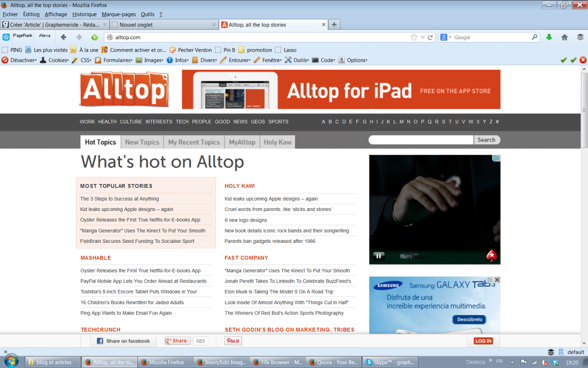Click the stacked layers icon beside Home

pyautogui.click(x=580, y=37)
